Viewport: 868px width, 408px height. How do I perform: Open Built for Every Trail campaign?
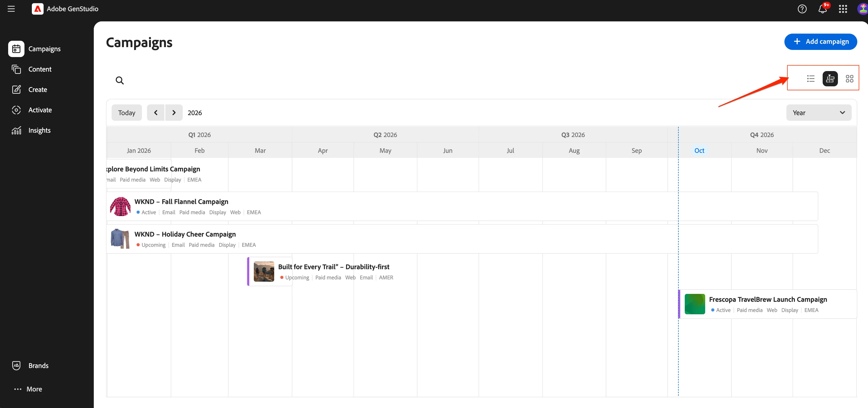(270, 272)
